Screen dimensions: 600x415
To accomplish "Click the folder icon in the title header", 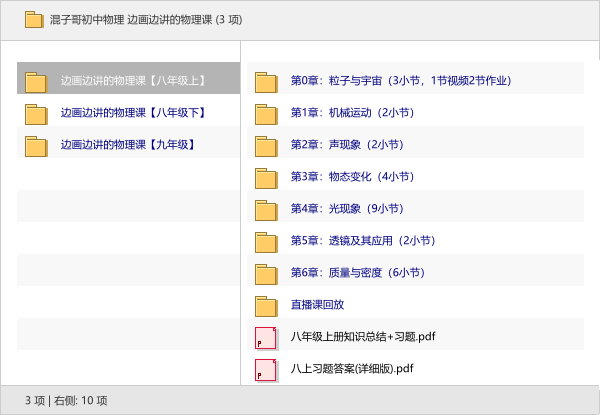I will pos(34,19).
